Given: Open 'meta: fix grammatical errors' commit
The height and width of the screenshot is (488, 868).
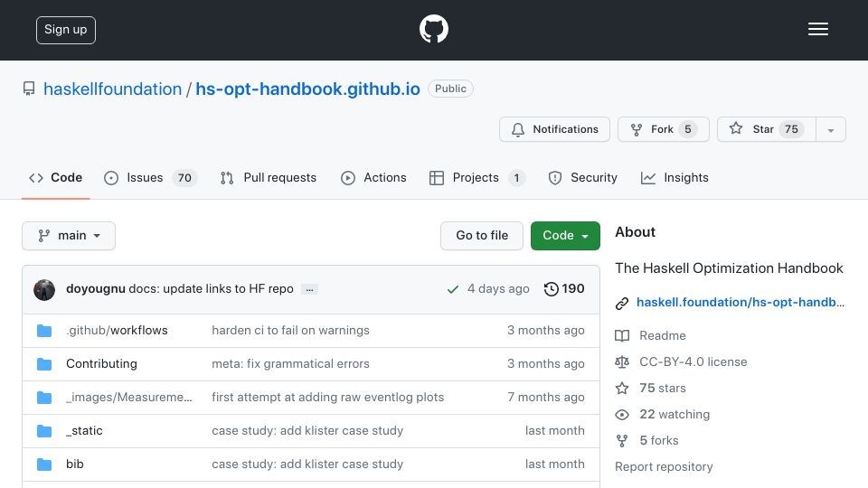Looking at the screenshot, I should (x=290, y=364).
